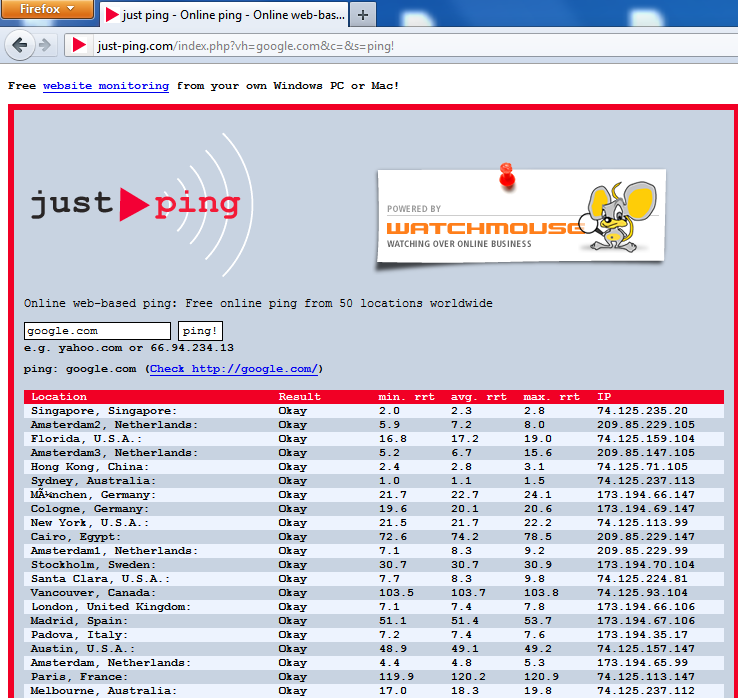The image size is (738, 698).
Task: Click Paris's avg. rrt value 120.2
Action: (468, 677)
